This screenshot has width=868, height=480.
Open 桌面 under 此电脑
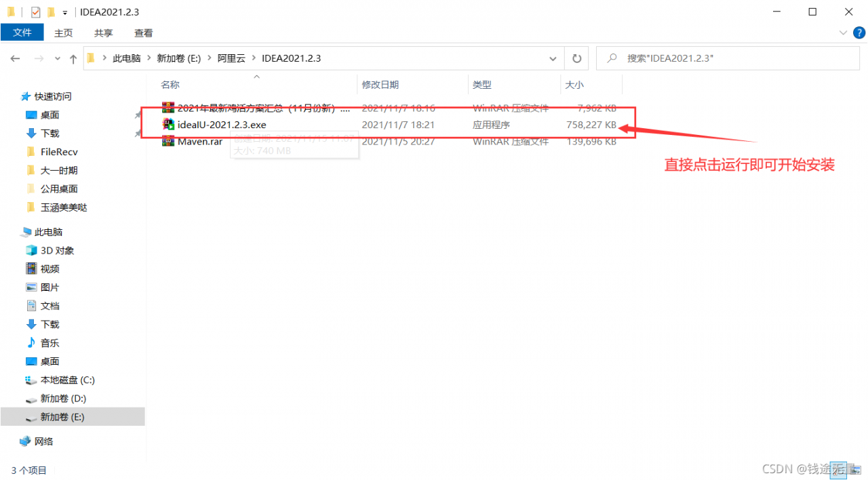coord(50,361)
